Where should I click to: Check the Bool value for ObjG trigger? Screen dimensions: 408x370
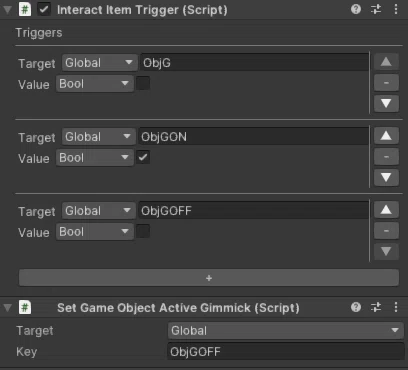pyautogui.click(x=143, y=83)
